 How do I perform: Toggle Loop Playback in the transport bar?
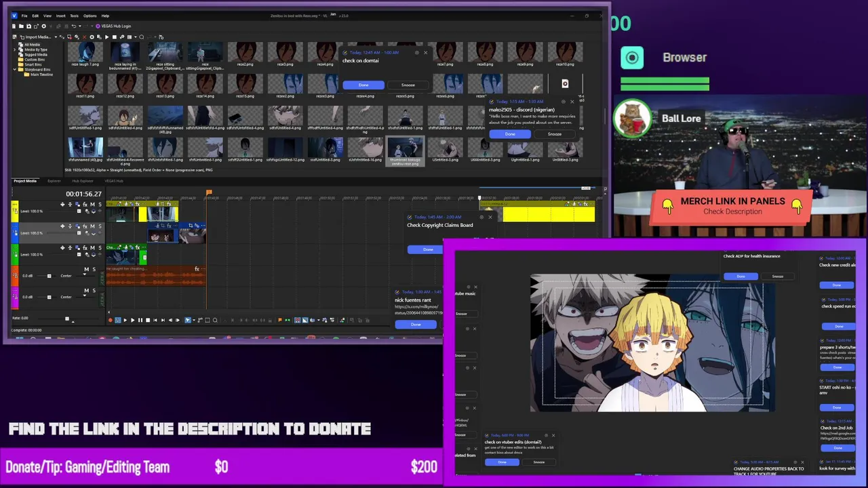pyautogui.click(x=118, y=320)
